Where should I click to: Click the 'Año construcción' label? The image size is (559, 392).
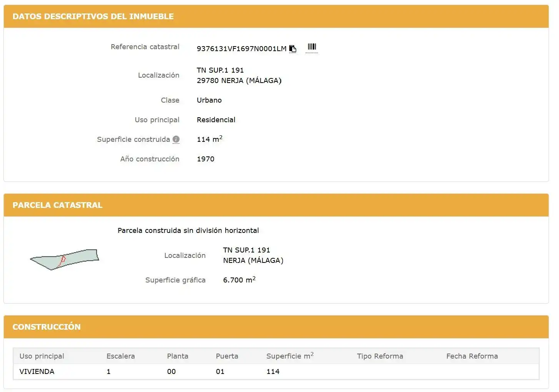pos(150,159)
